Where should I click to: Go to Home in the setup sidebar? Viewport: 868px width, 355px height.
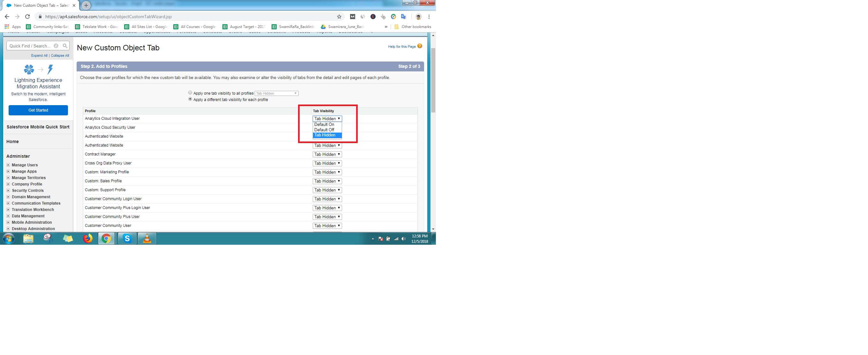pyautogui.click(x=12, y=142)
